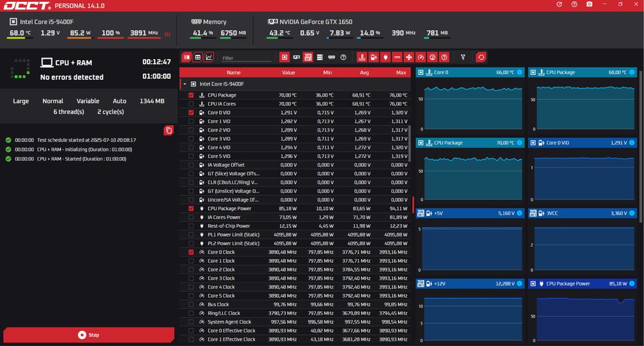
Task: Select the Rest-of-Chip Power row
Action: (295, 226)
